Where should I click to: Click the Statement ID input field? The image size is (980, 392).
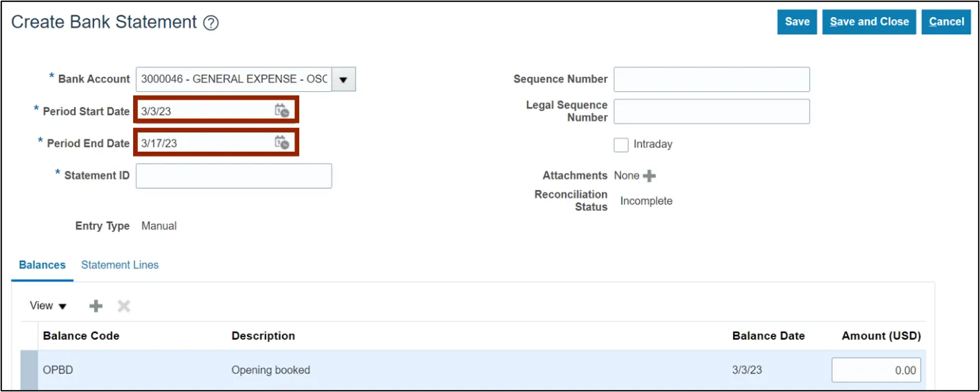tap(233, 176)
